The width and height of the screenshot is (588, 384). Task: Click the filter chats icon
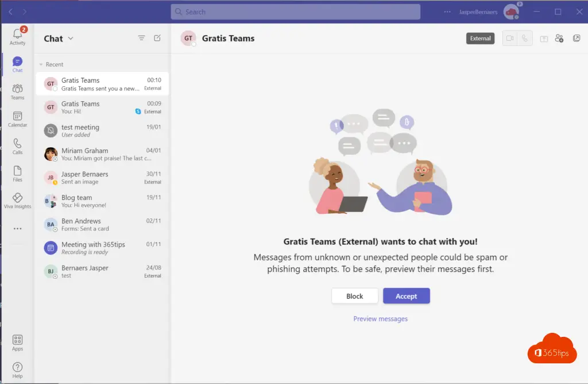(x=141, y=38)
